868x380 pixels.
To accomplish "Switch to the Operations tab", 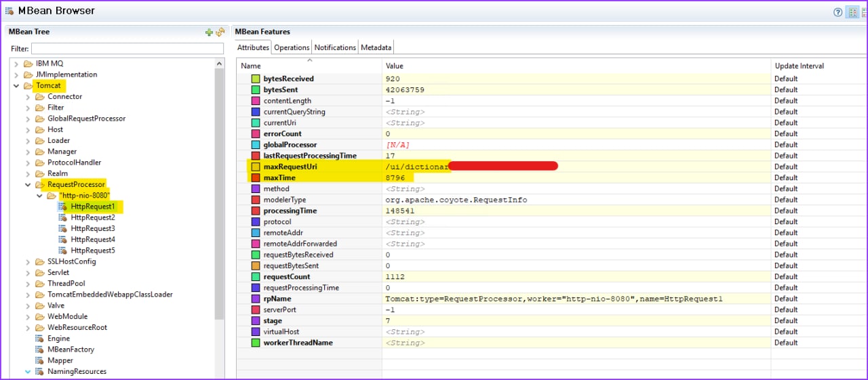I will coord(292,47).
